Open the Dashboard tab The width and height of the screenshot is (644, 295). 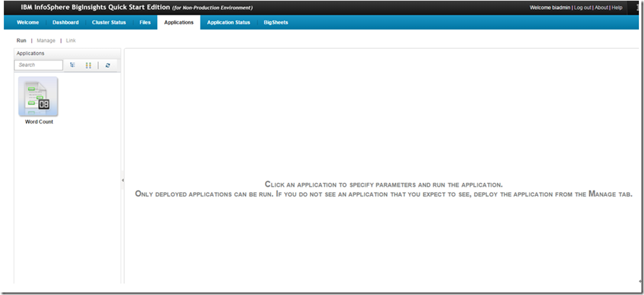[x=65, y=23]
